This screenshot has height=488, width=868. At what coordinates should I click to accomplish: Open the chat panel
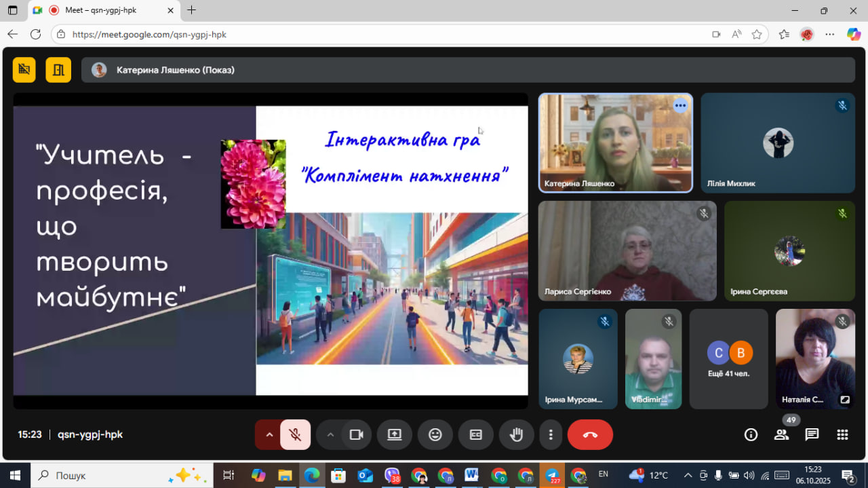812,435
